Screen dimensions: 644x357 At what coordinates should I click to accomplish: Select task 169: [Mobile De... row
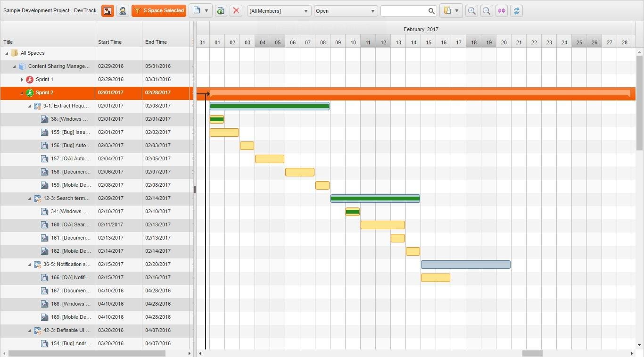[97, 317]
